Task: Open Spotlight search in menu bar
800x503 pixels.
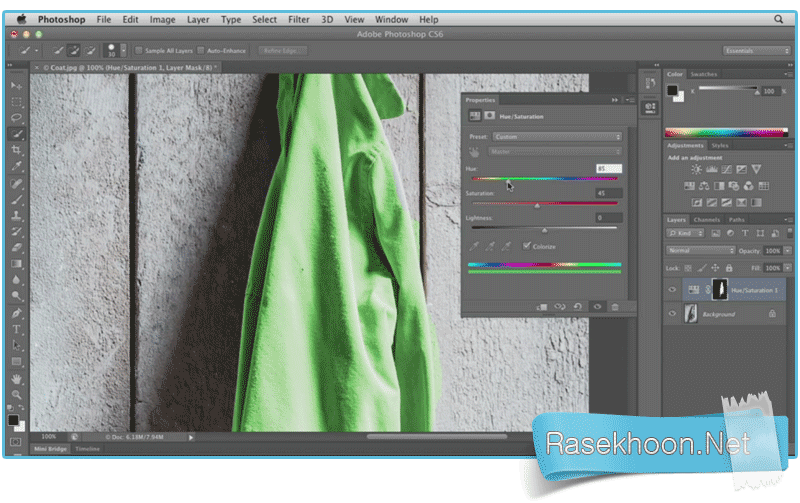Action: click(x=778, y=19)
